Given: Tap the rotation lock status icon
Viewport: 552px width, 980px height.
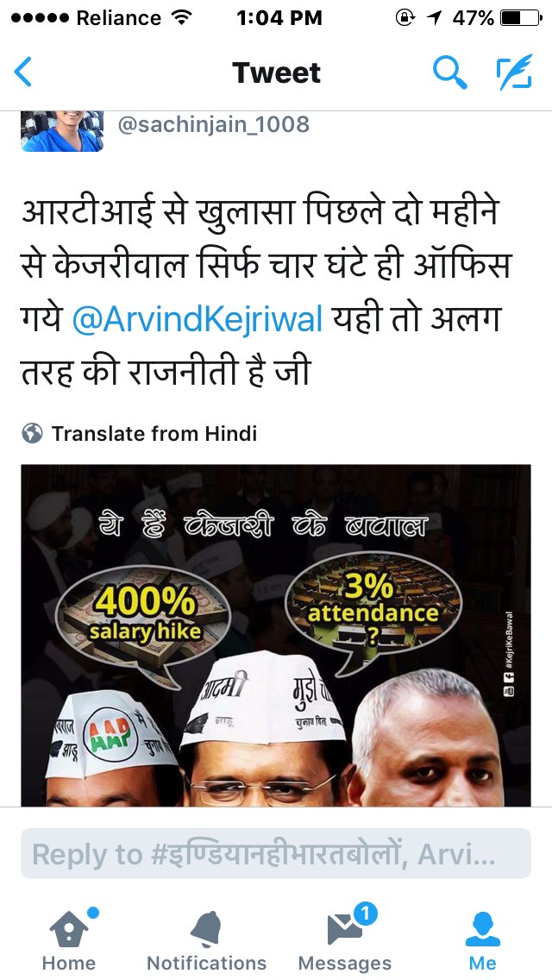Looking at the screenshot, I should 405,18.
